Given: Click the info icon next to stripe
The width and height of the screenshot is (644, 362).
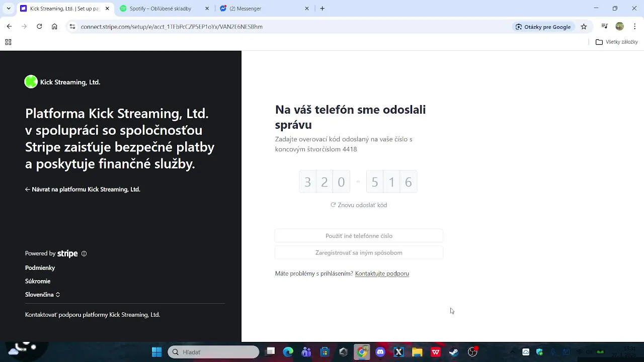Looking at the screenshot, I should click(x=84, y=254).
